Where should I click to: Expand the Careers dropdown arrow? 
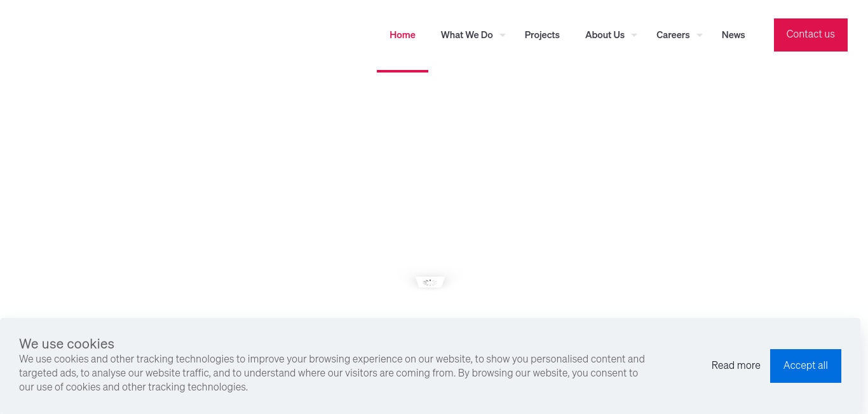(x=700, y=35)
